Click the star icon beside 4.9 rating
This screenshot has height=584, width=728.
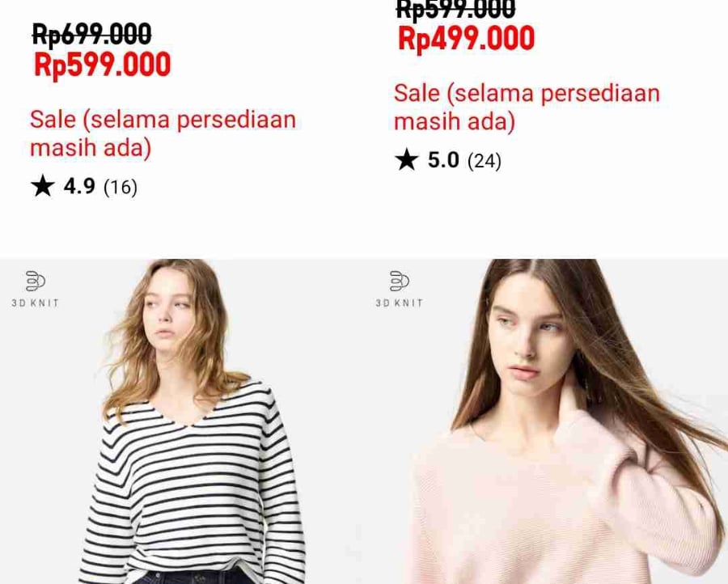click(43, 186)
